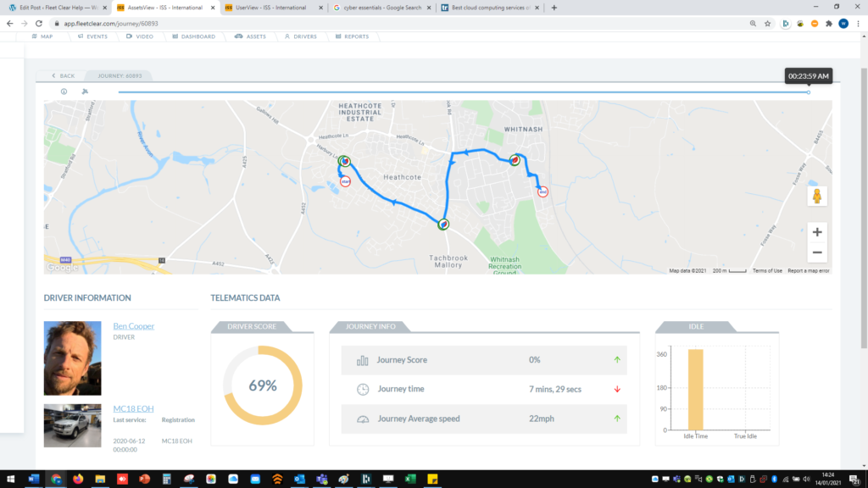Click Report a map error link
The width and height of the screenshot is (868, 488).
click(x=808, y=270)
